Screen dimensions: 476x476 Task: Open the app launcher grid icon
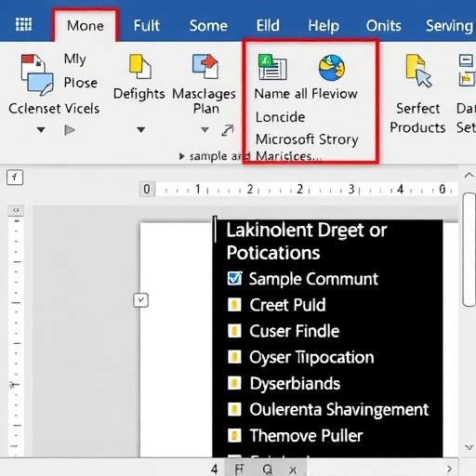pos(23,24)
